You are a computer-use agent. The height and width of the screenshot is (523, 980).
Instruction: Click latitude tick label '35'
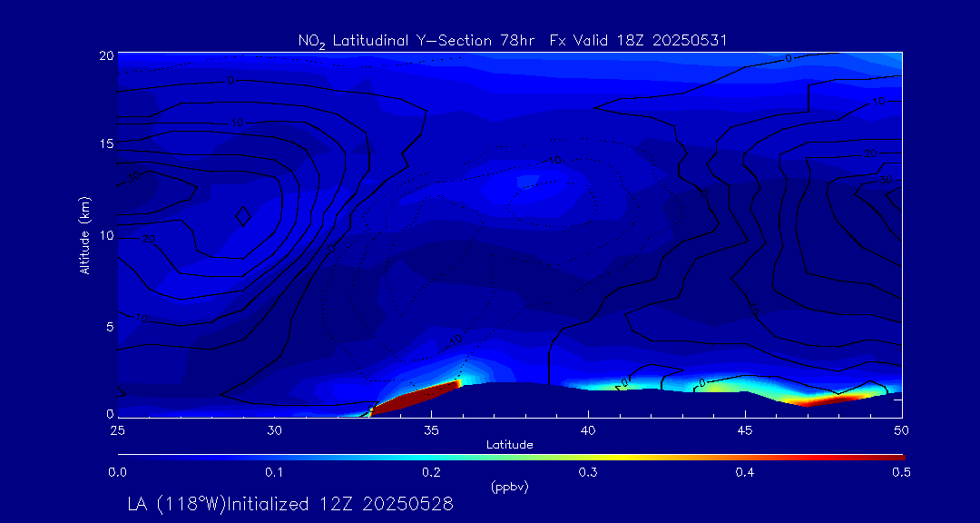[431, 429]
